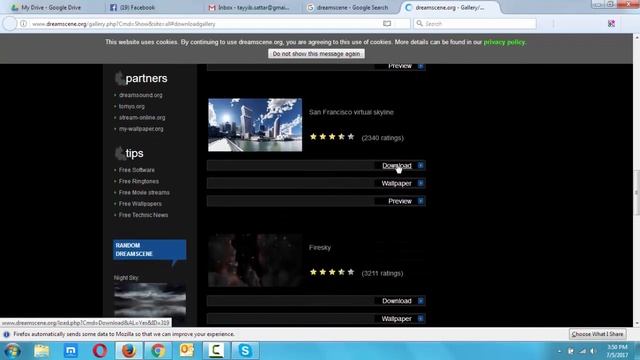The width and height of the screenshot is (640, 360).
Task: Click the extension icon right of search box
Action: coord(611,24)
